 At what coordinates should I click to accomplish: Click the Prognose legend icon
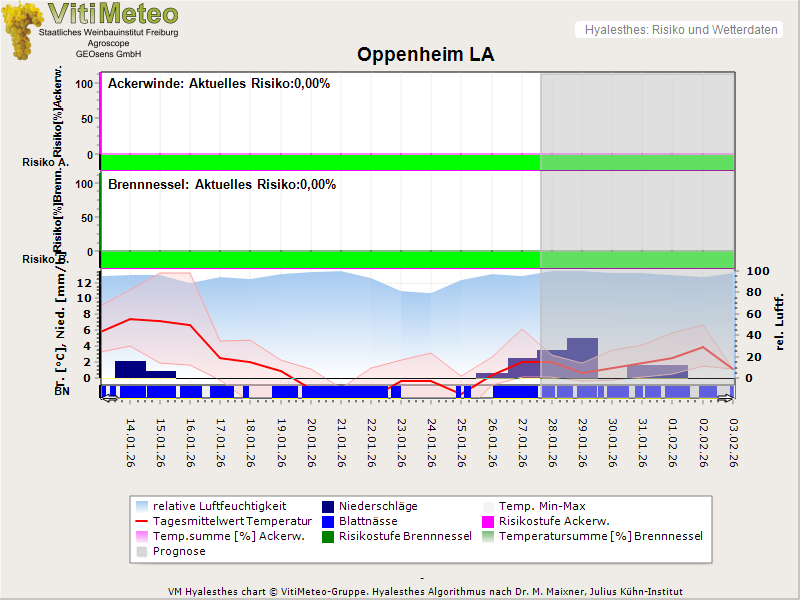pyautogui.click(x=143, y=551)
